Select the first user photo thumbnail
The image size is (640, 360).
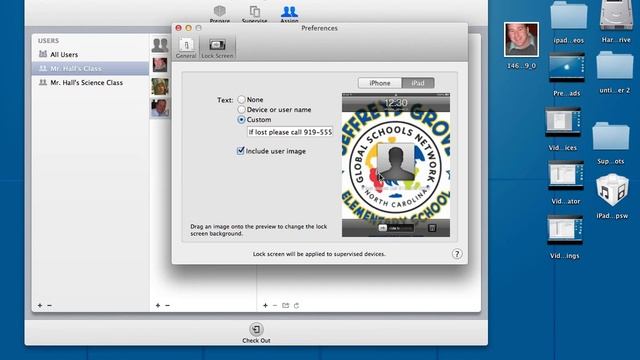(160, 64)
